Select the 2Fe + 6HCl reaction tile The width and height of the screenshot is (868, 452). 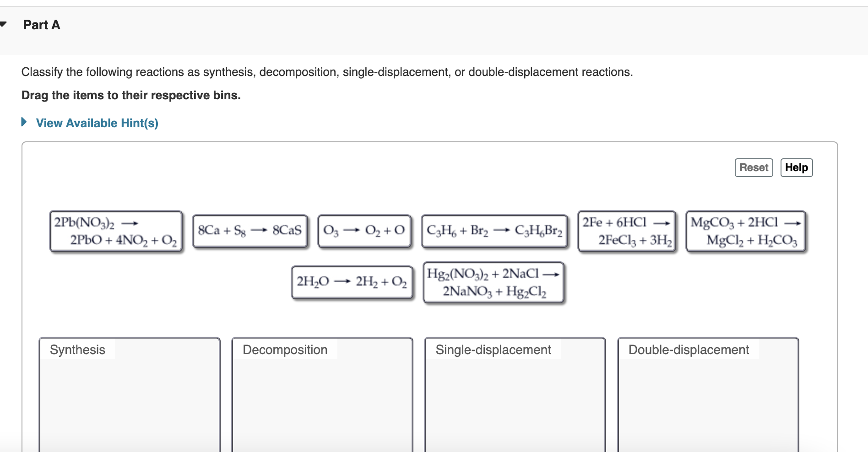pos(626,231)
